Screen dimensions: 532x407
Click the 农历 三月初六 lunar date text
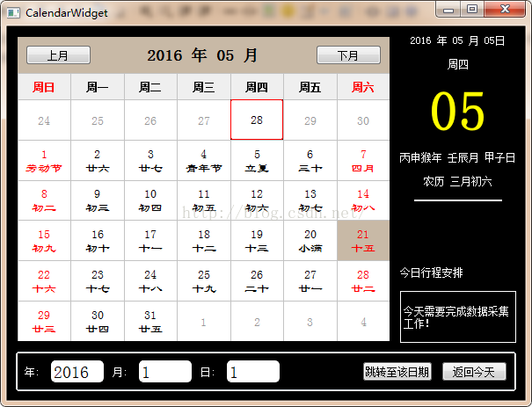tap(458, 181)
